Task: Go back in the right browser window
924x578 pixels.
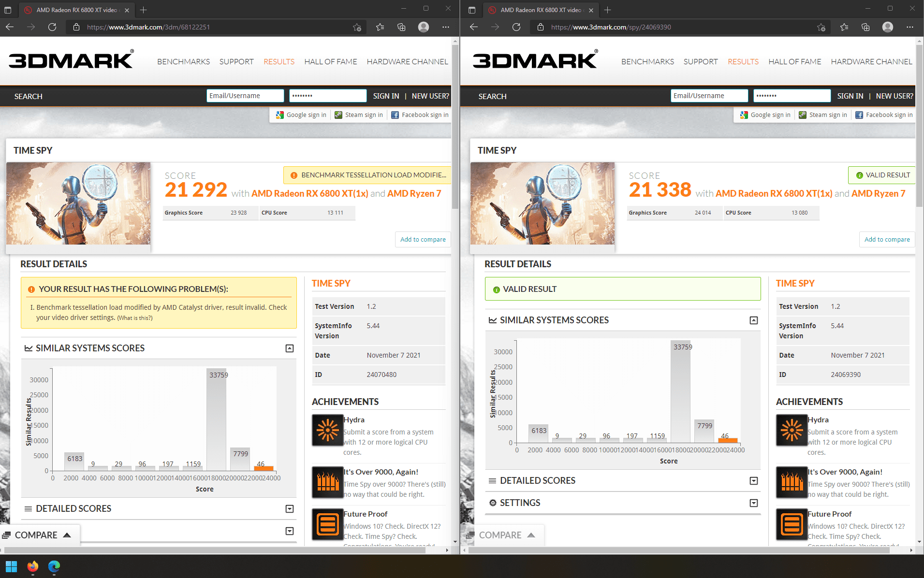Action: point(474,27)
